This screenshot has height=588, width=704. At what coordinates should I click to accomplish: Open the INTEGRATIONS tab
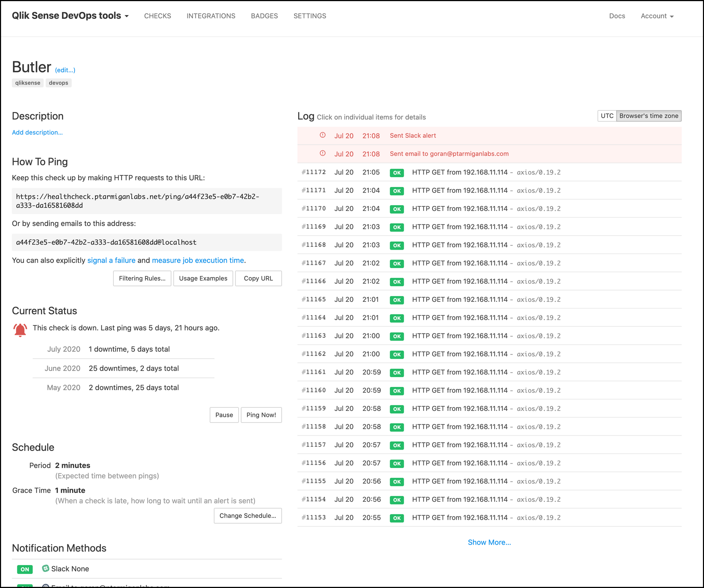[x=211, y=16]
